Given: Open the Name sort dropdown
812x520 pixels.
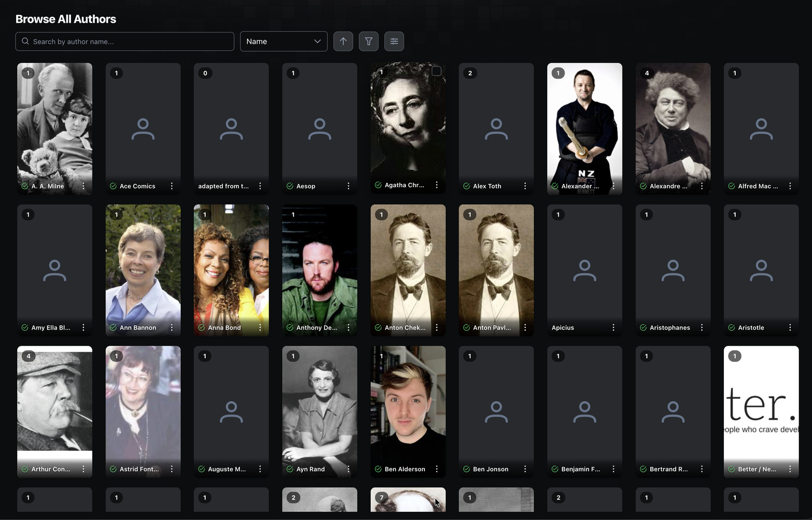Looking at the screenshot, I should pos(284,42).
